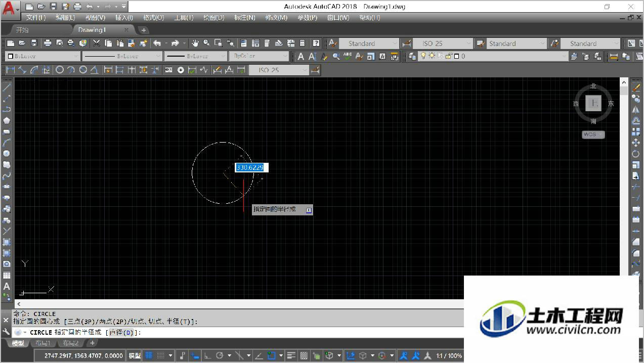
Task: Click the command line customize wrench icon
Action: (x=7, y=332)
